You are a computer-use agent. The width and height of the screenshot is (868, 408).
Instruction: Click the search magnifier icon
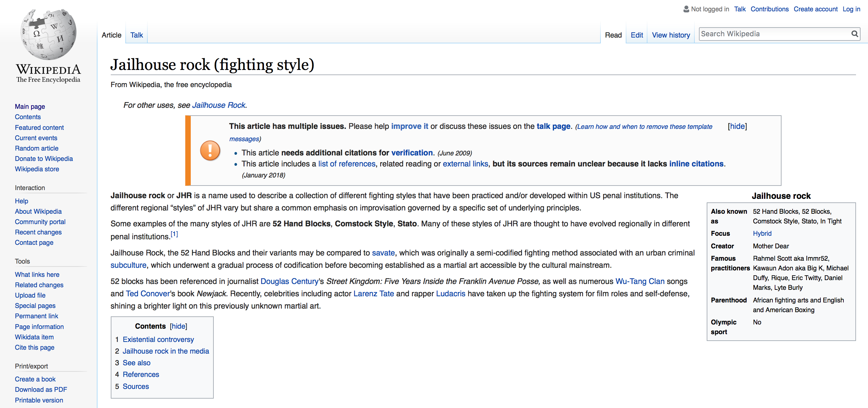point(854,34)
